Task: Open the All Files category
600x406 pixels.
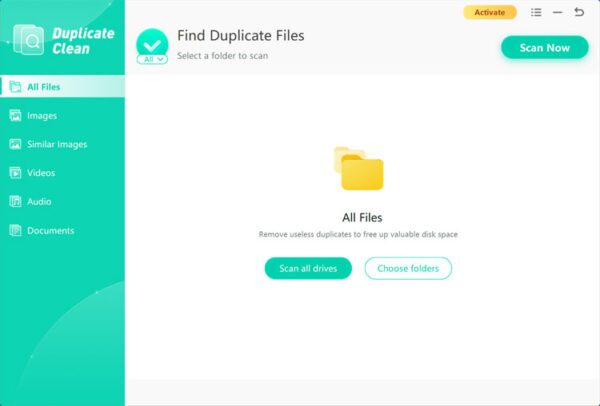Action: (x=62, y=87)
